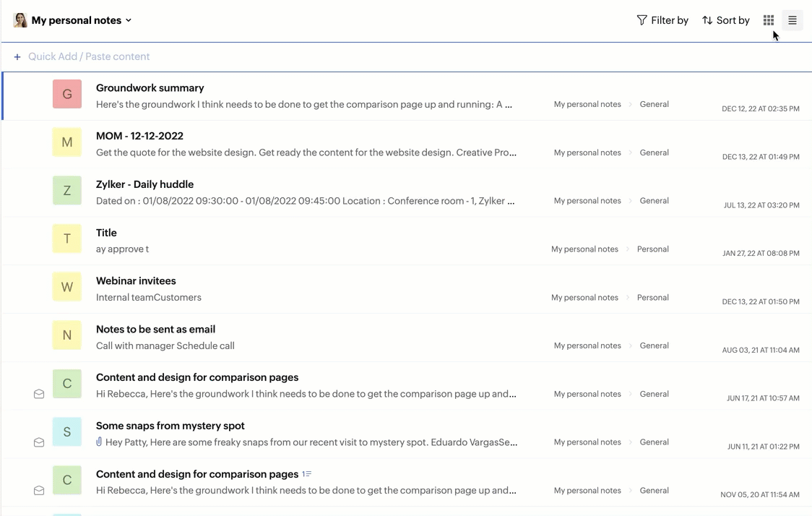Screen dimensions: 812x516
Task: Click the yellow W avatar for Webinar invitees
Action: 67,287
